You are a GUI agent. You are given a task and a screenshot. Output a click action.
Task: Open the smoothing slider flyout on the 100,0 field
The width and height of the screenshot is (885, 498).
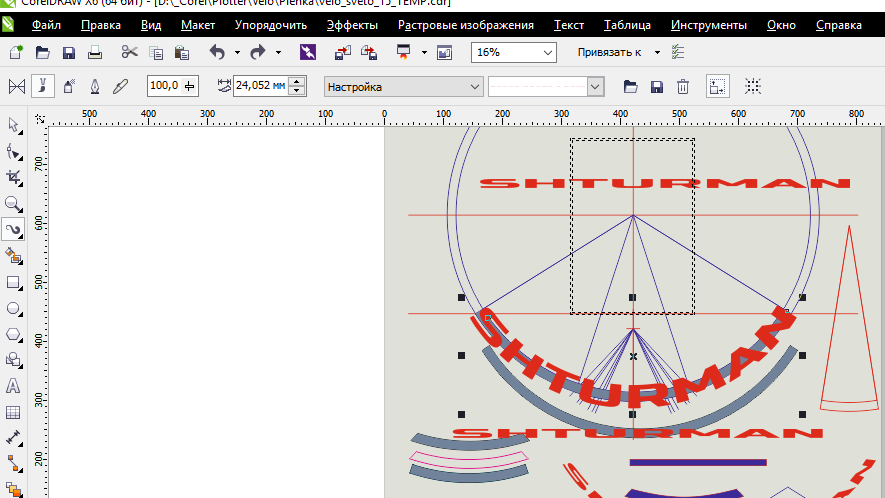pyautogui.click(x=190, y=86)
